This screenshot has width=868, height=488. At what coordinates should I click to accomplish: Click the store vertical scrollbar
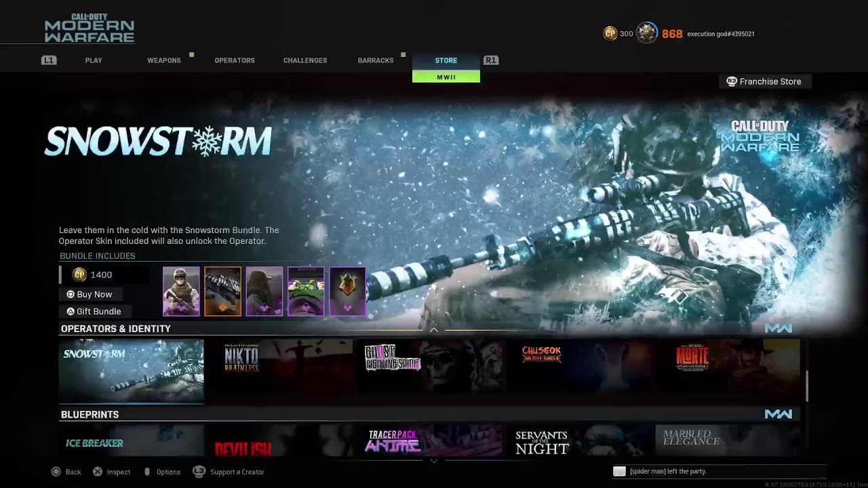pyautogui.click(x=806, y=386)
